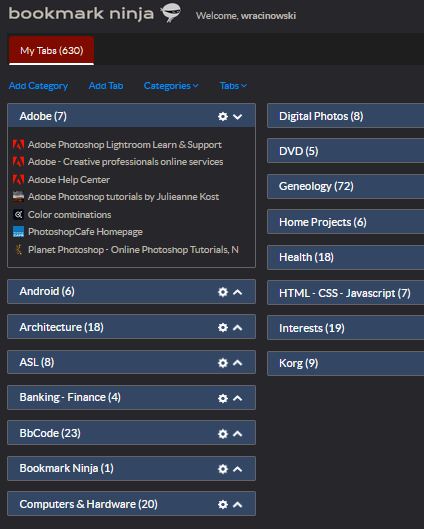This screenshot has height=529, width=424.
Task: Expand the Bookmark Ninja category chevron
Action: pos(237,469)
